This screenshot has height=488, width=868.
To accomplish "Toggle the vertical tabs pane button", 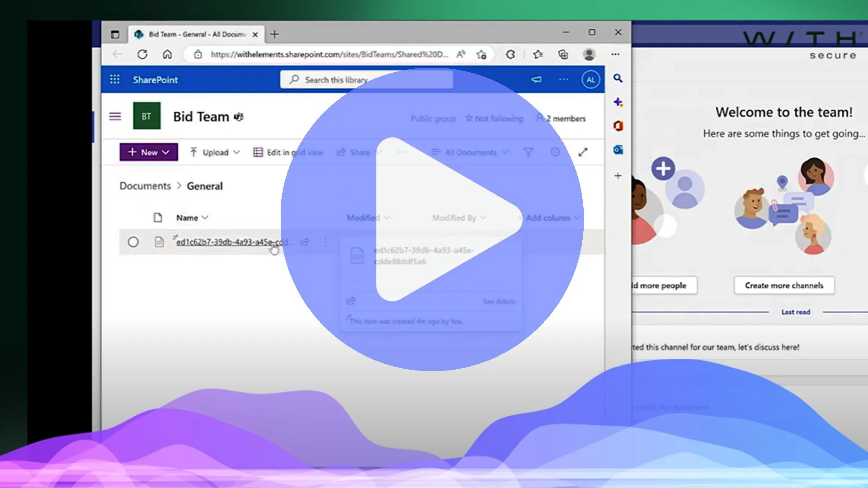I will tap(115, 34).
